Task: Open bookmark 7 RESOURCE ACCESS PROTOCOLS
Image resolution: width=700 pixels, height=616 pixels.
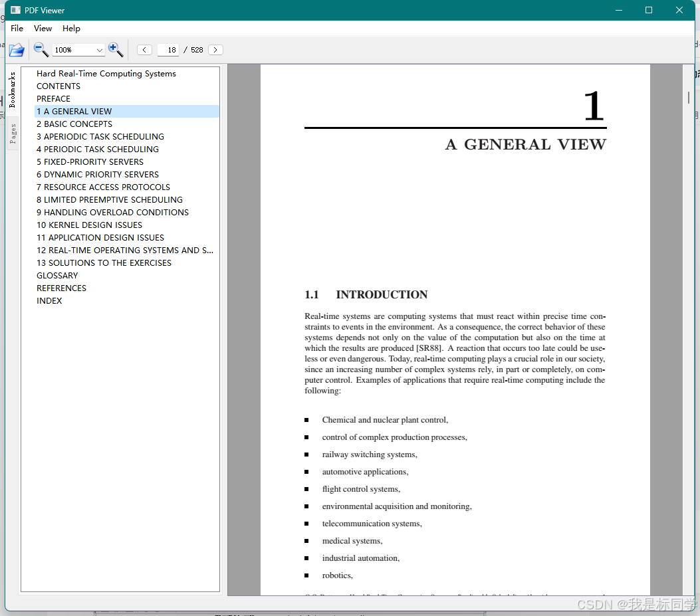Action: click(x=104, y=187)
